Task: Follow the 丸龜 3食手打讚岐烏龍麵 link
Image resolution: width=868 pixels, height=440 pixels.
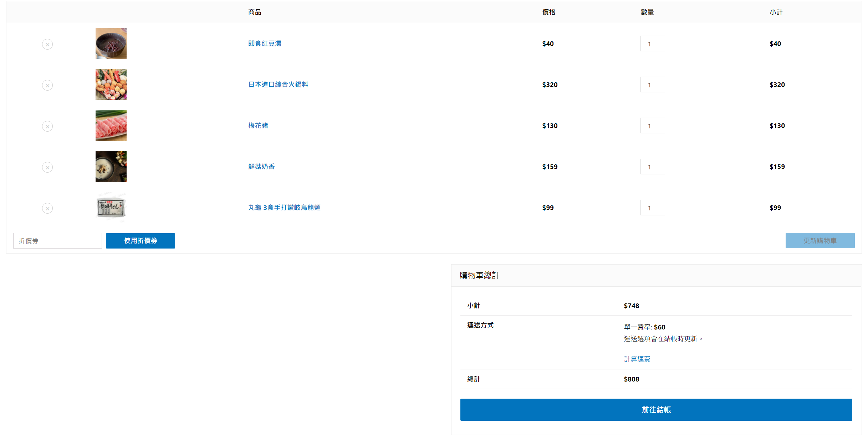Action: pos(284,208)
